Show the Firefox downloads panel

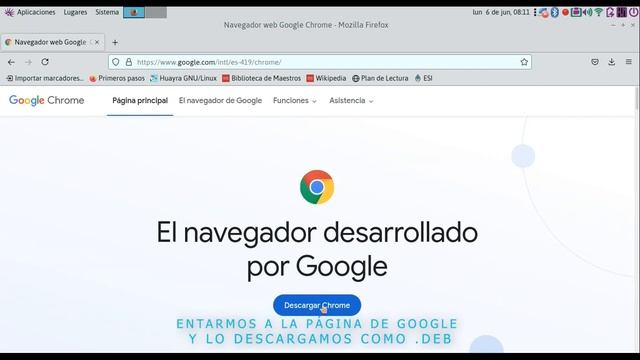pos(611,62)
